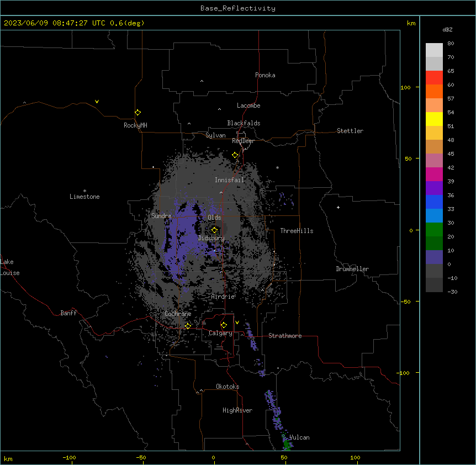Click the Calgary label
The image size is (476, 465).
[220, 333]
